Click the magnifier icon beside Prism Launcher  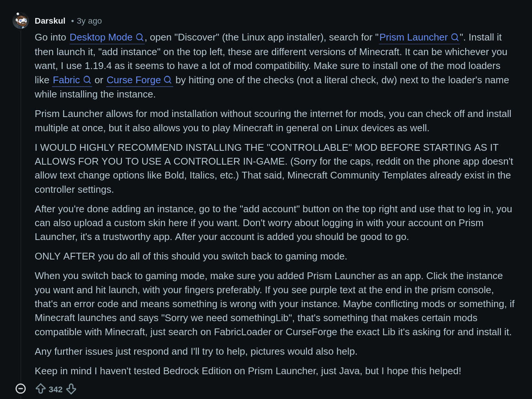click(455, 37)
